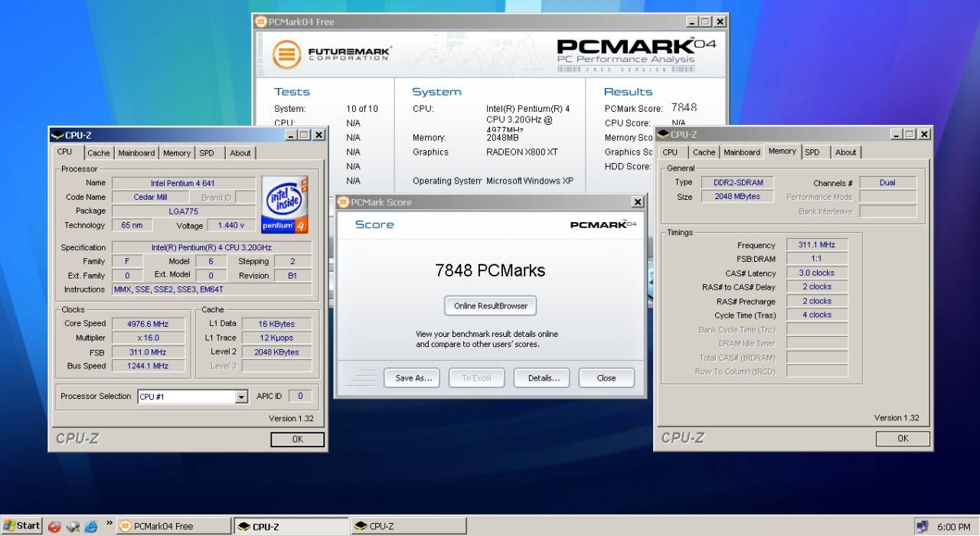Click OK in the left CPU-Z window
This screenshot has height=536, width=980.
[298, 440]
